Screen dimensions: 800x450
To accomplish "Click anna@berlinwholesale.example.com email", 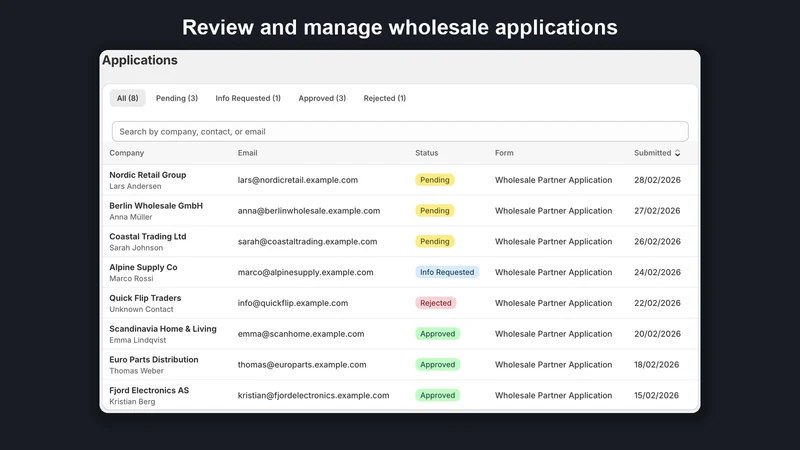I will [x=309, y=211].
